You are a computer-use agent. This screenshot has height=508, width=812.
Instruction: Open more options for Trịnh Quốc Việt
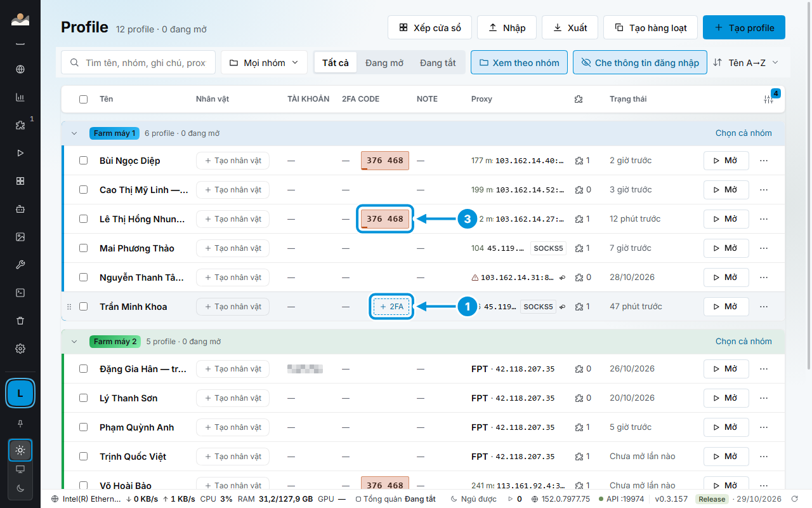tap(764, 457)
